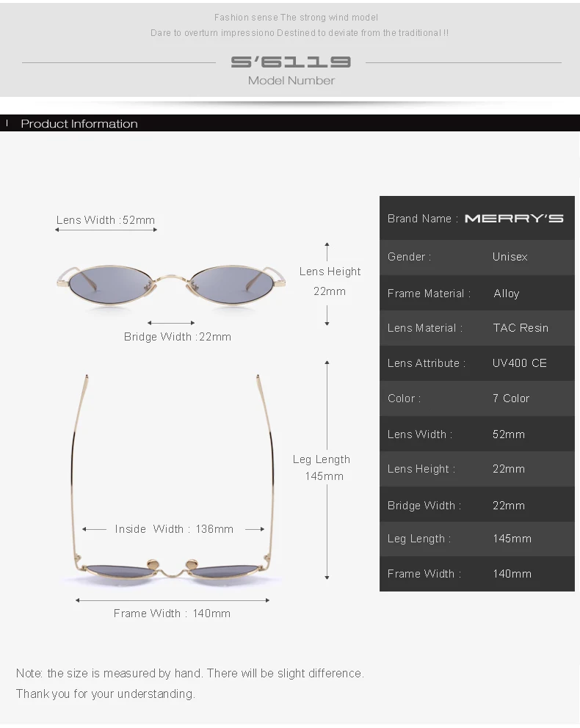Click the Model Number caption text
580x728 pixels.
tap(291, 80)
